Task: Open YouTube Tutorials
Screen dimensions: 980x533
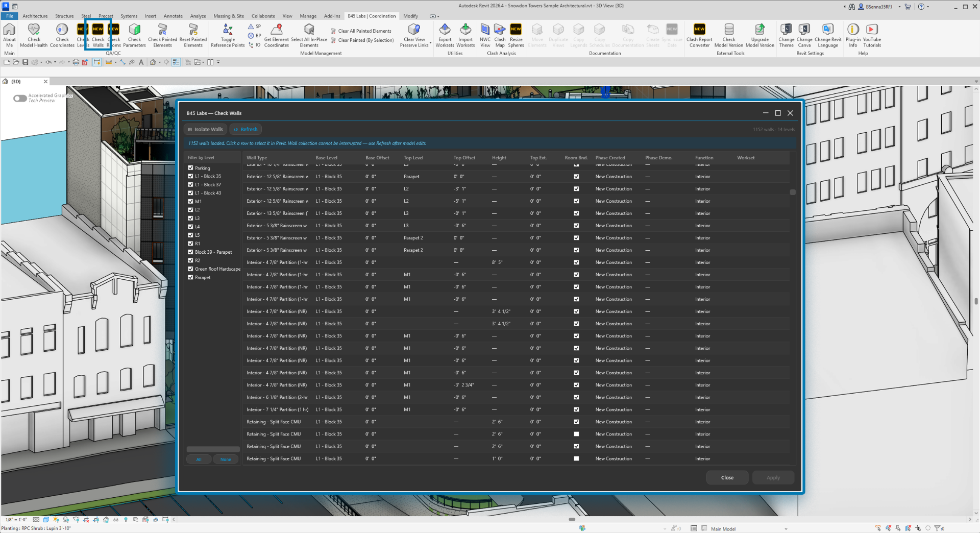Action: 872,35
